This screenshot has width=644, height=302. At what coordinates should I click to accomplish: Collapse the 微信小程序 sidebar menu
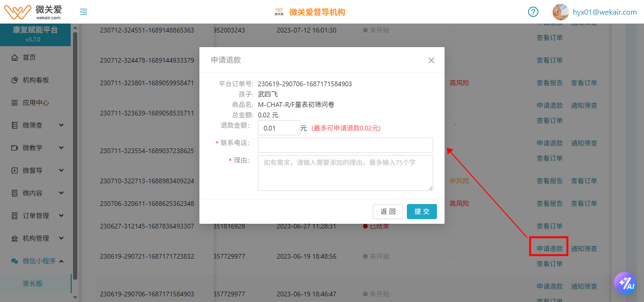coord(38,261)
